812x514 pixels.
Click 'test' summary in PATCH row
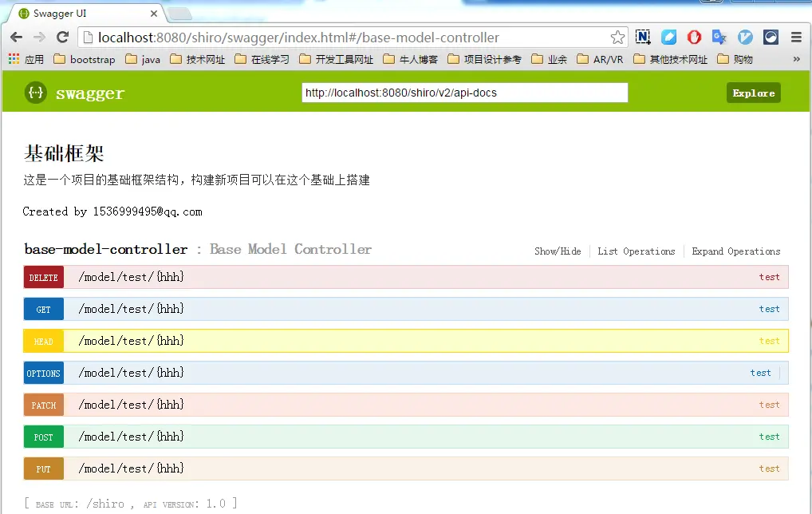tap(769, 405)
